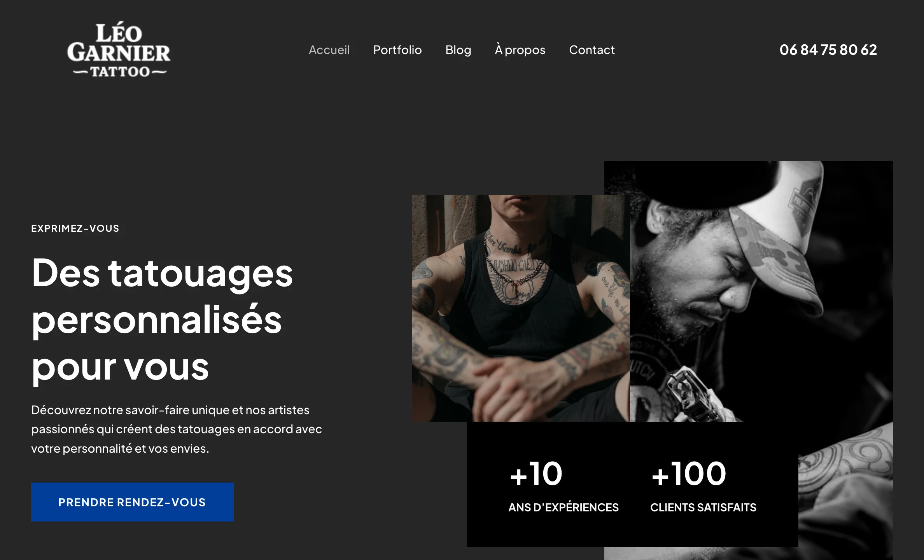Click the chain necklace in the left photo

tap(515, 264)
